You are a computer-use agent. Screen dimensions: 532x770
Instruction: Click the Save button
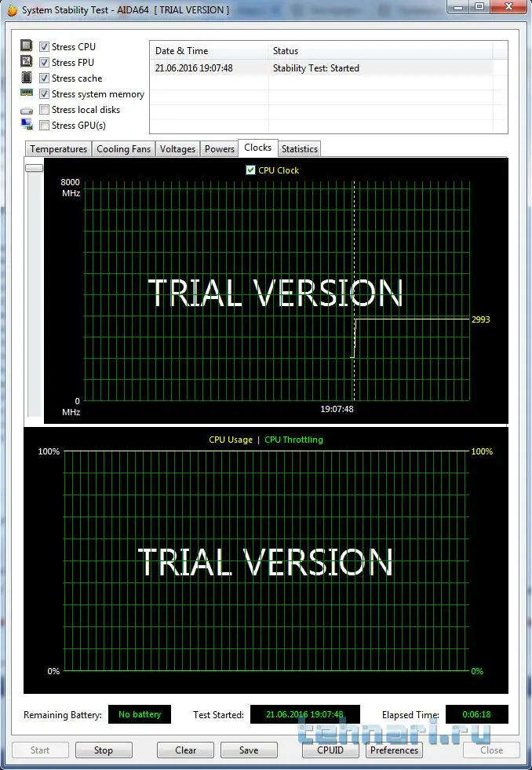click(x=249, y=750)
